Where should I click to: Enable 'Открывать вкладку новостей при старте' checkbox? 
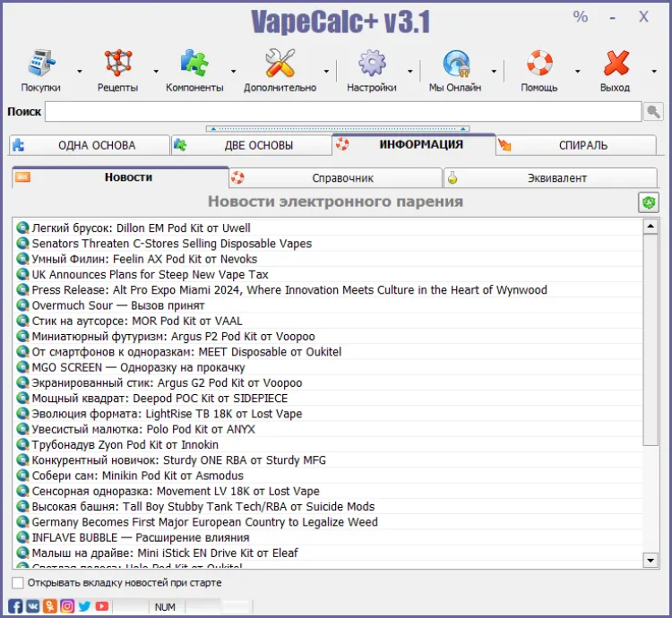19,583
